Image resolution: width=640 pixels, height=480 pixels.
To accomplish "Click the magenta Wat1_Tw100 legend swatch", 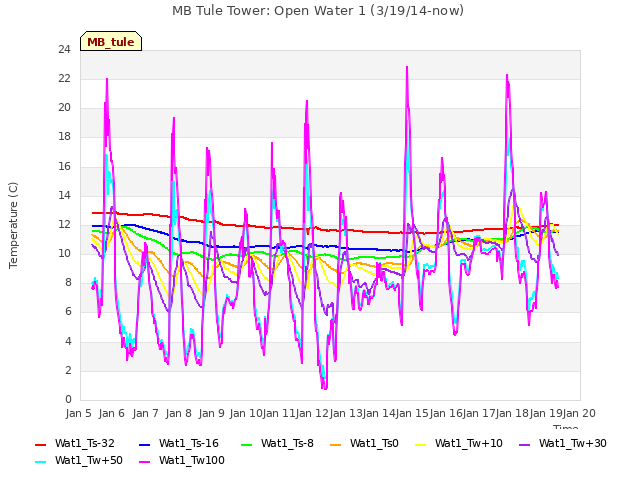I will (144, 461).
